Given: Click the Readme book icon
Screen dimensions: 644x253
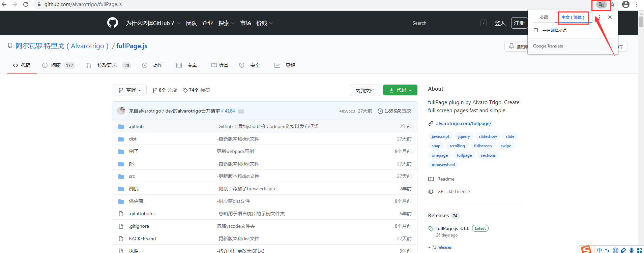Looking at the screenshot, I should (431, 179).
